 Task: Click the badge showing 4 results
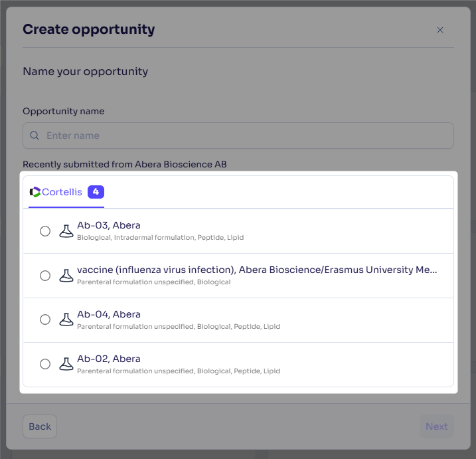[x=96, y=192]
